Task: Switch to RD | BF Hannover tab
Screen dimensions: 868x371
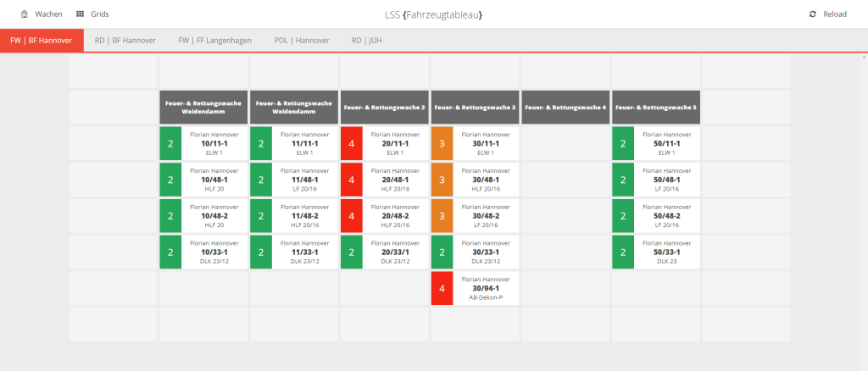Action: pyautogui.click(x=125, y=40)
